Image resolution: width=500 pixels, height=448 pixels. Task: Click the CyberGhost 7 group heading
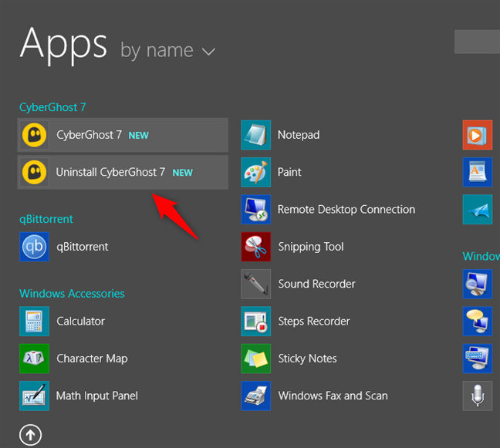pos(52,107)
